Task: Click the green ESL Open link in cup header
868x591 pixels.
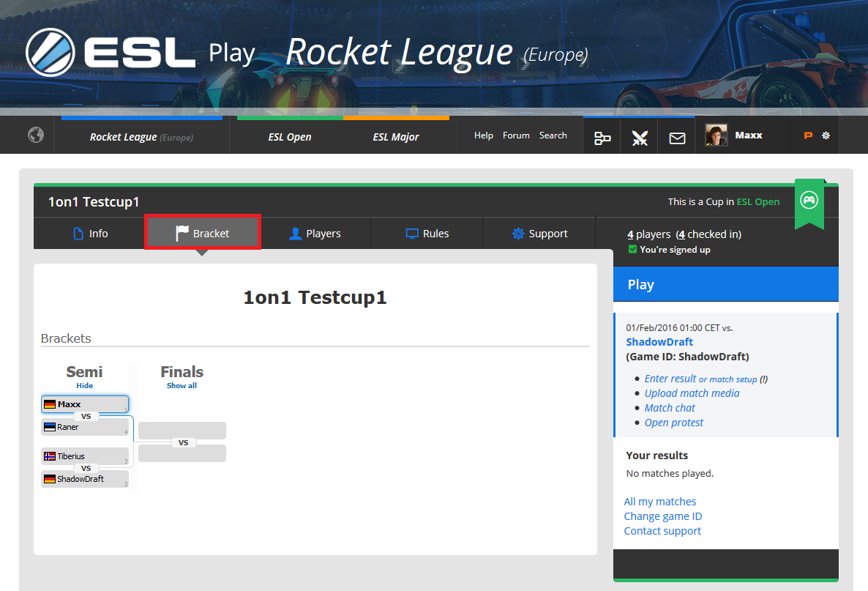Action: coord(757,201)
